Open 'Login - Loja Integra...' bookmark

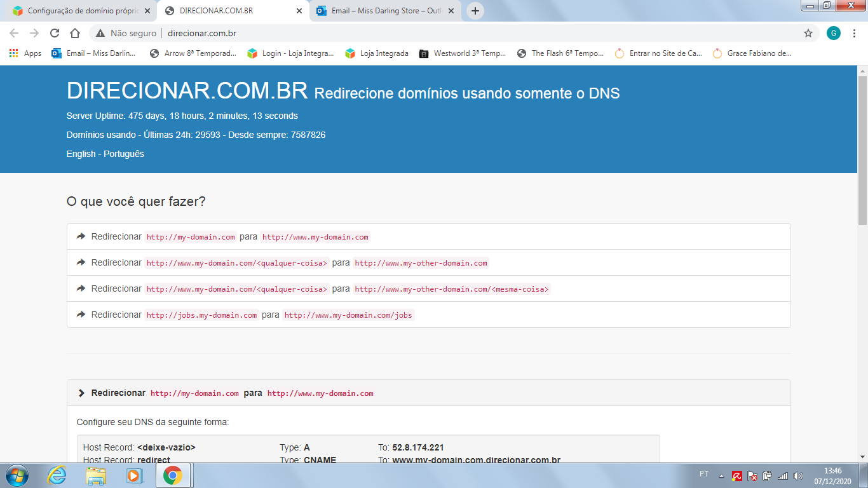coord(291,53)
